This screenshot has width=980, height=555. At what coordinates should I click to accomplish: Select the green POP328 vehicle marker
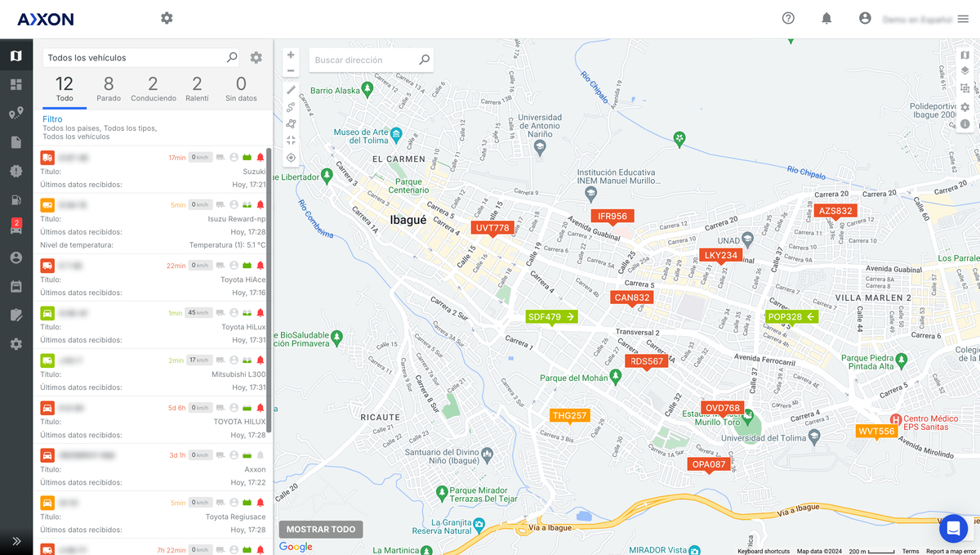pyautogui.click(x=792, y=316)
